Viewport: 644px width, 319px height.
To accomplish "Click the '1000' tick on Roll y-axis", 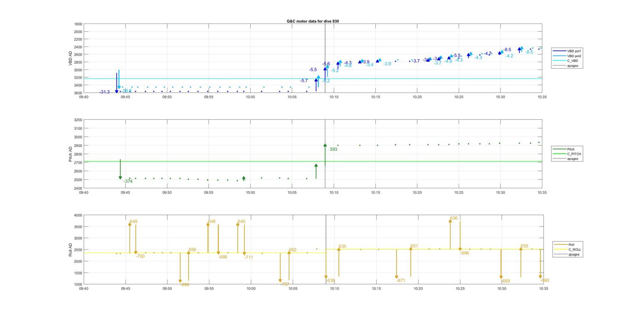I will [x=78, y=284].
